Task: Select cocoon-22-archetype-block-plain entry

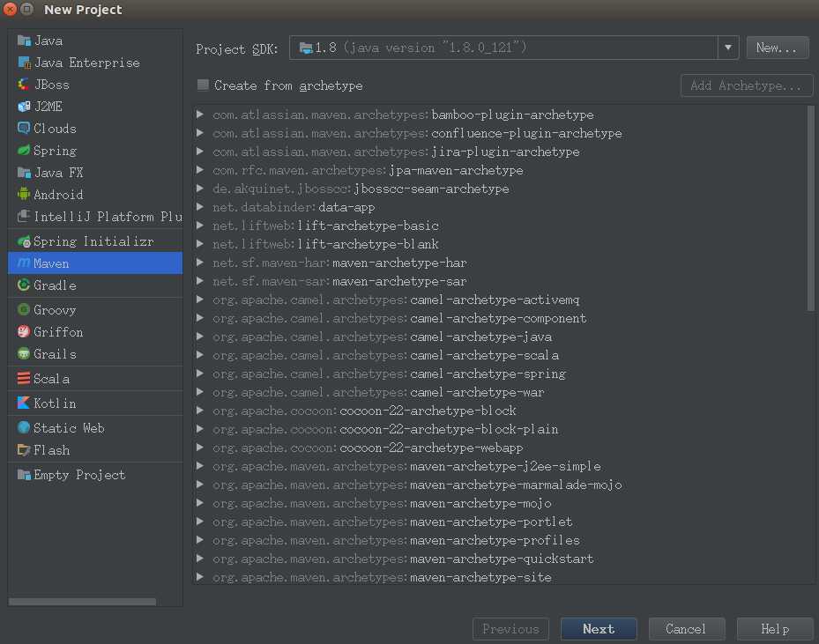Action: tap(385, 430)
